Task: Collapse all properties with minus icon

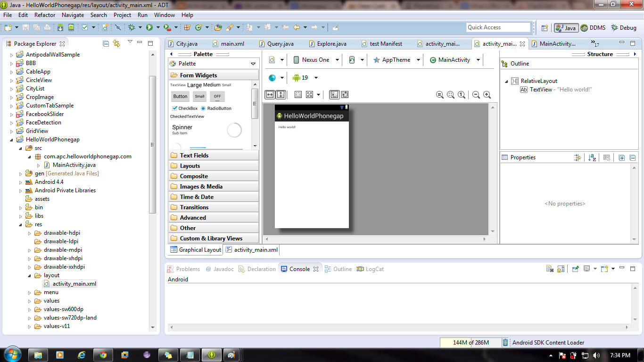Action: point(633,157)
